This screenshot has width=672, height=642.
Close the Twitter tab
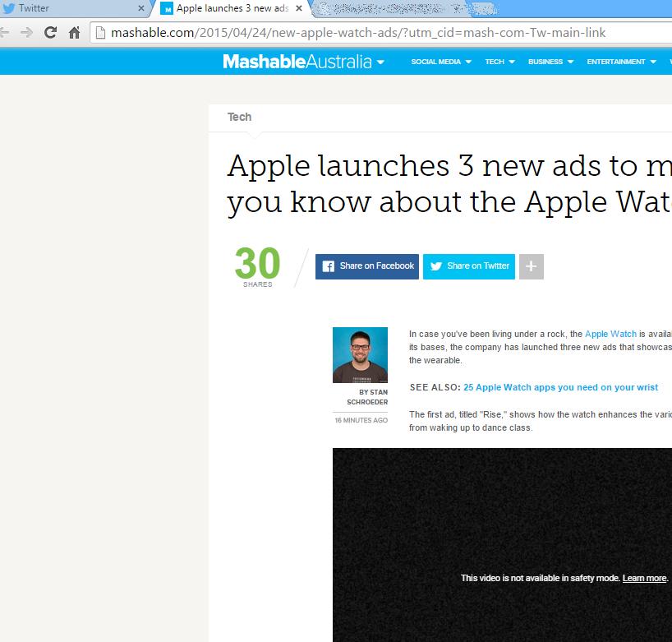pyautogui.click(x=141, y=8)
